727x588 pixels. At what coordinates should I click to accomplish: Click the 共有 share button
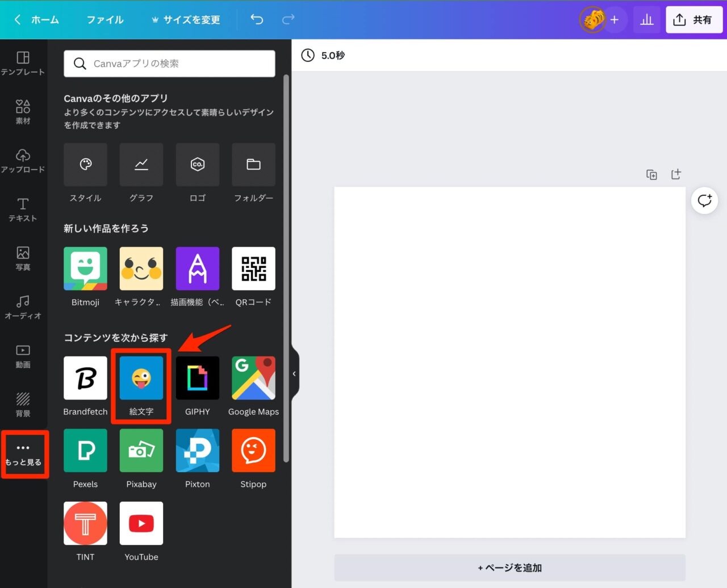[x=694, y=20]
